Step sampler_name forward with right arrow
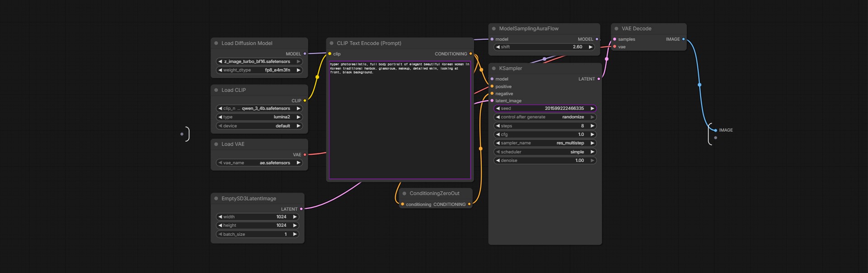This screenshot has height=273, width=868. [592, 143]
